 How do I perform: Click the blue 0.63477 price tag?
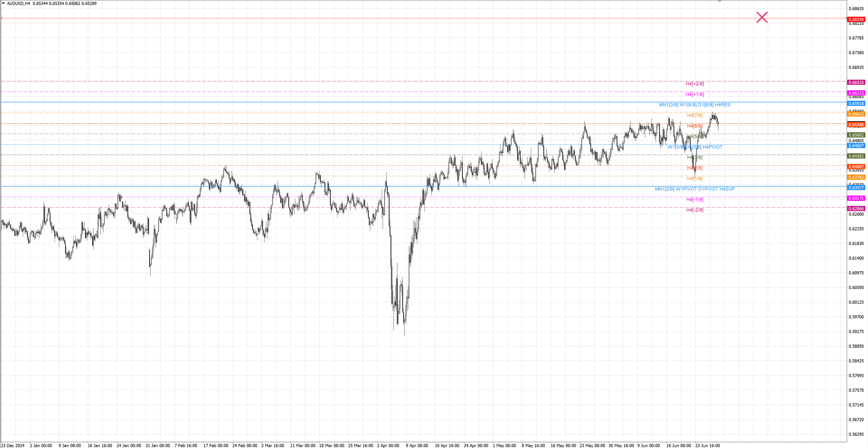coord(856,188)
